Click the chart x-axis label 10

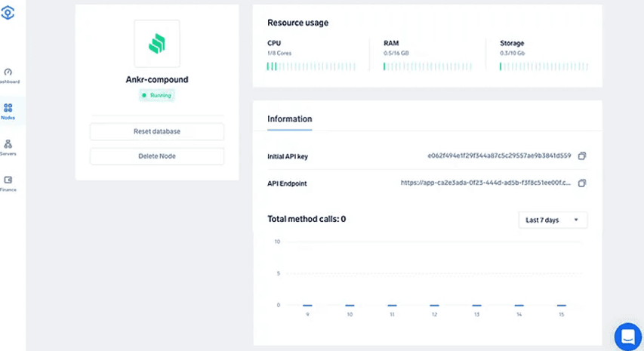(350, 315)
